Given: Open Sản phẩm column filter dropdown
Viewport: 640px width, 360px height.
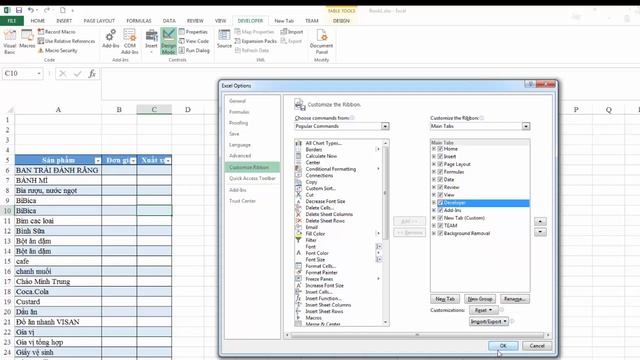Looking at the screenshot, I should [98, 160].
